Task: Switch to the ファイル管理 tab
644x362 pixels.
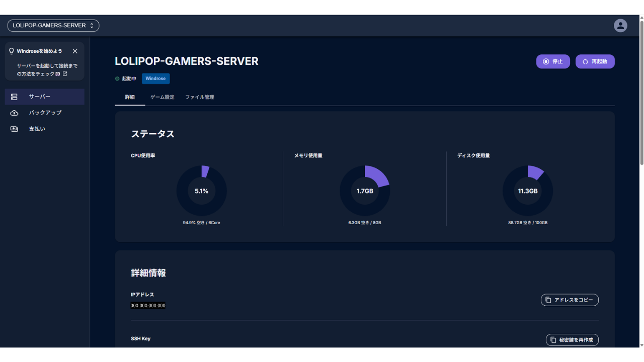Action: point(200,97)
